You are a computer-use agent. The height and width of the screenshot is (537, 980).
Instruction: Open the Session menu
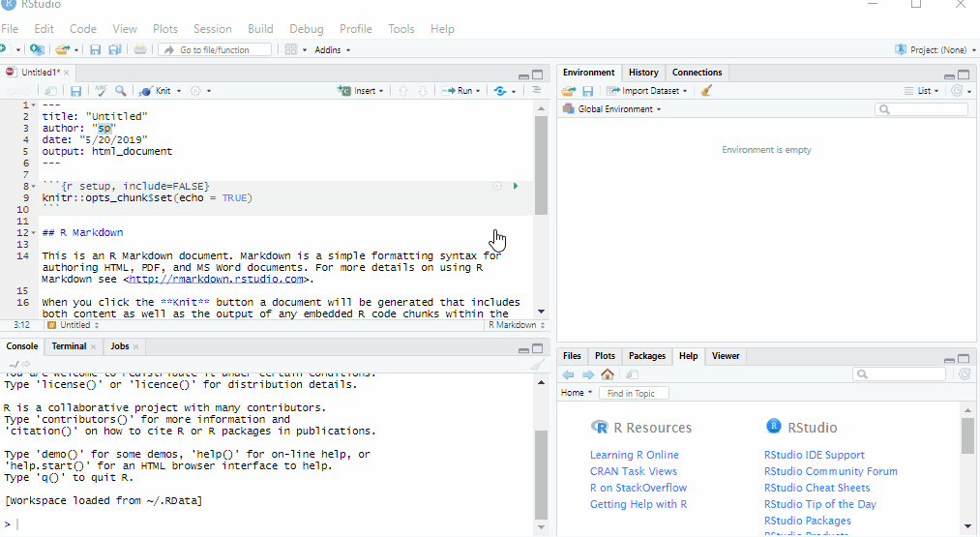coord(213,29)
